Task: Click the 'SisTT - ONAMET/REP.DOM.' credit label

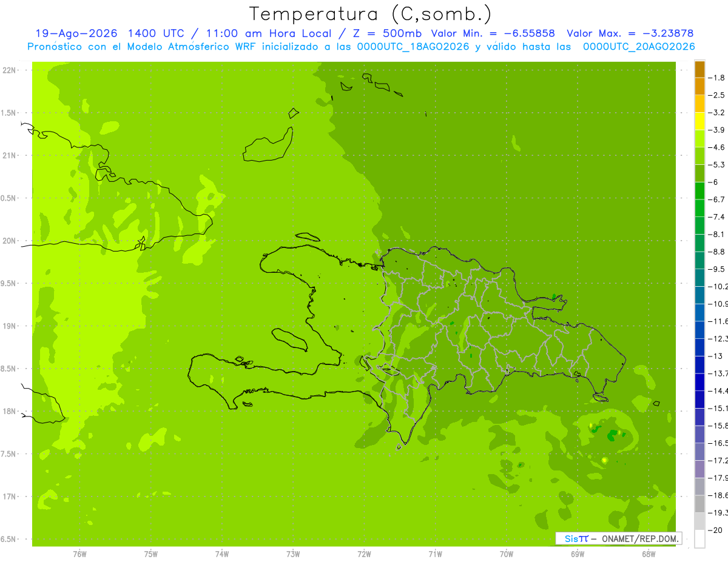Action: 619,538
